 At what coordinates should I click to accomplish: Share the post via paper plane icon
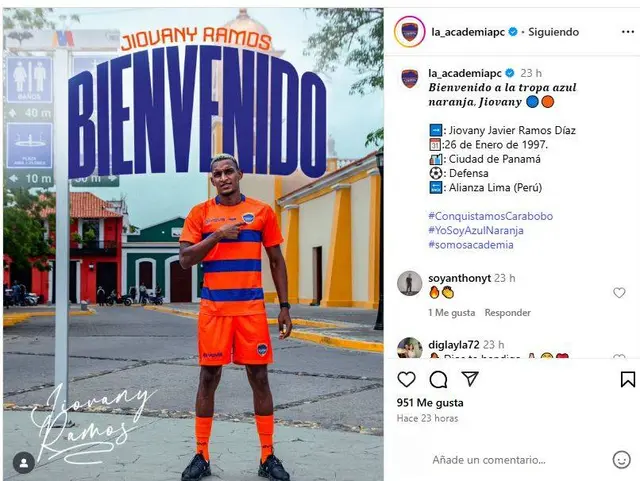470,379
